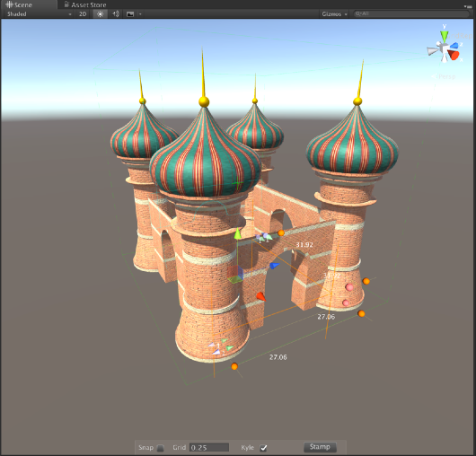
Task: Switch to the Scene tab
Action: (28, 4)
